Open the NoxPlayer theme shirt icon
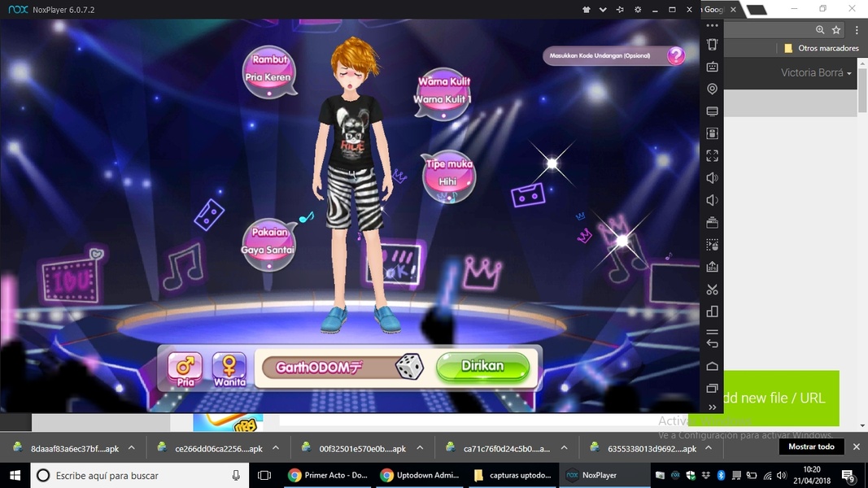The height and width of the screenshot is (488, 868). point(587,10)
